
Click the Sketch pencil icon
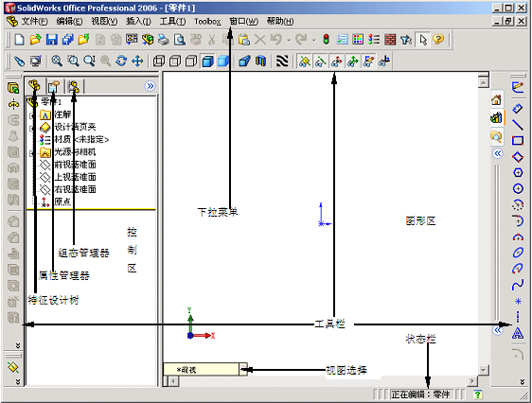pyautogui.click(x=518, y=87)
